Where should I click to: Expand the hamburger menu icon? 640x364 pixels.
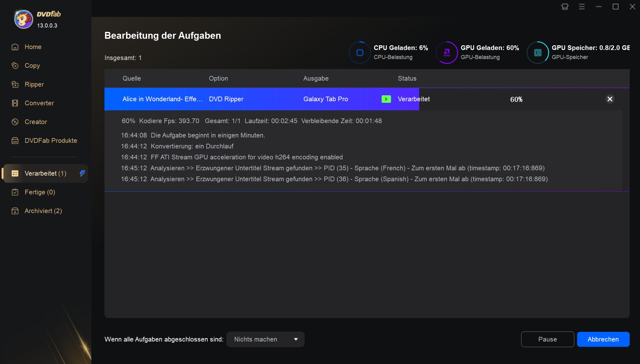[x=582, y=6]
